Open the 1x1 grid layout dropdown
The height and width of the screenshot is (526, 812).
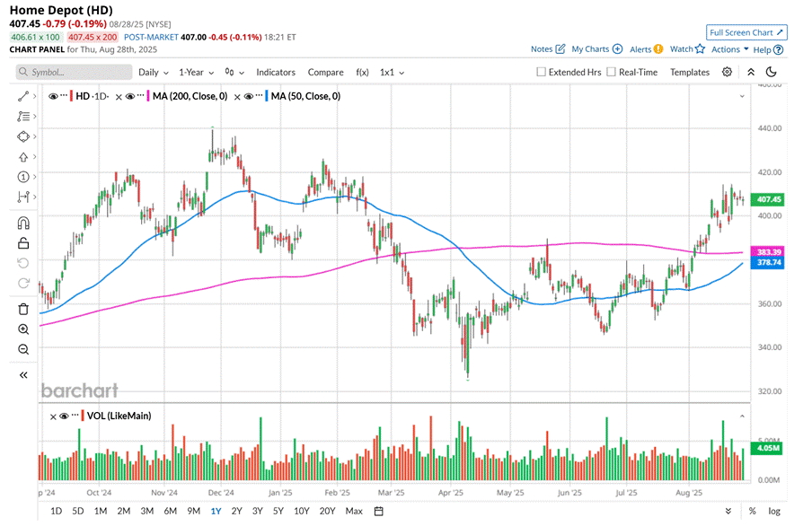pos(392,73)
